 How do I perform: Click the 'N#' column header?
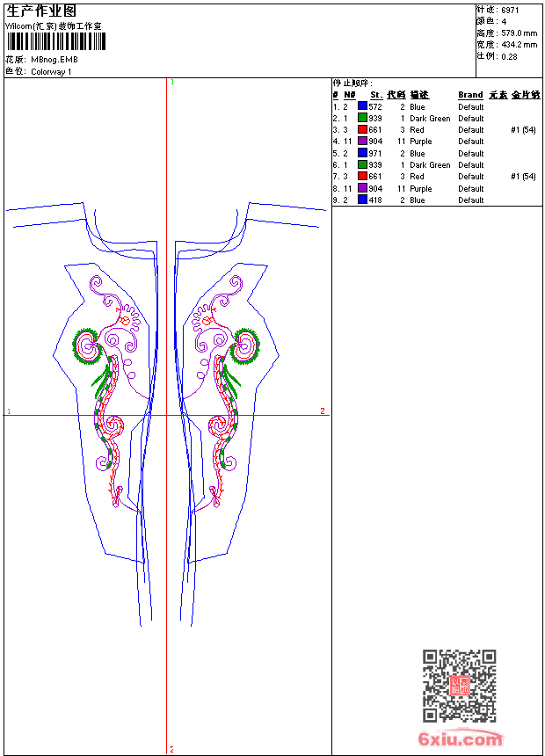pyautogui.click(x=350, y=95)
